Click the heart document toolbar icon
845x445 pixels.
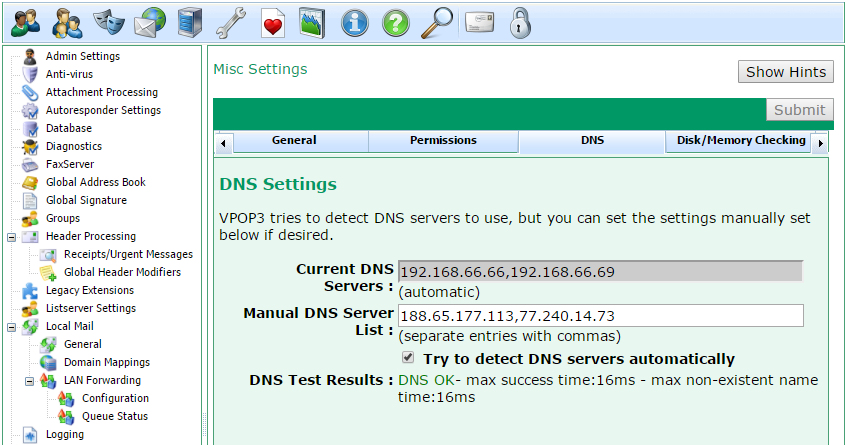[x=272, y=22]
